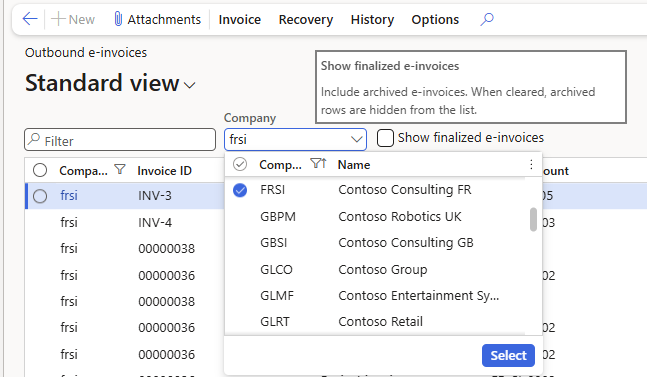This screenshot has height=377, width=647.
Task: Click the magnifier search icon in toolbar
Action: [487, 19]
